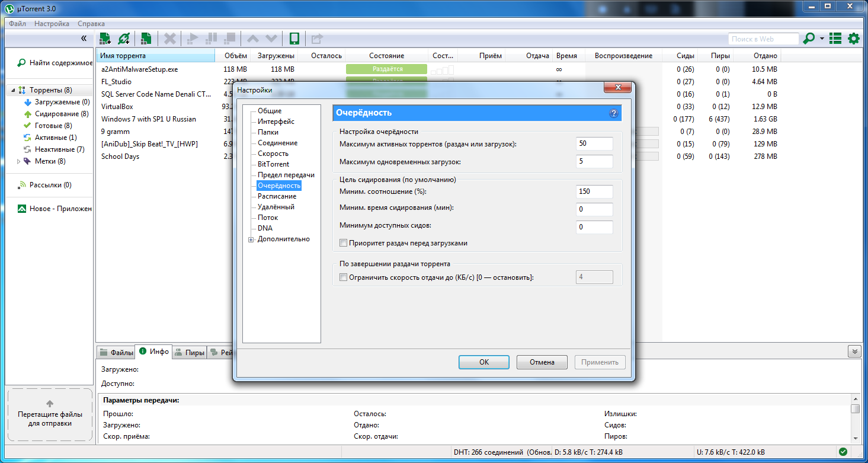Click the help question mark icon
Screen dimensions: 868x463
[x=614, y=113]
